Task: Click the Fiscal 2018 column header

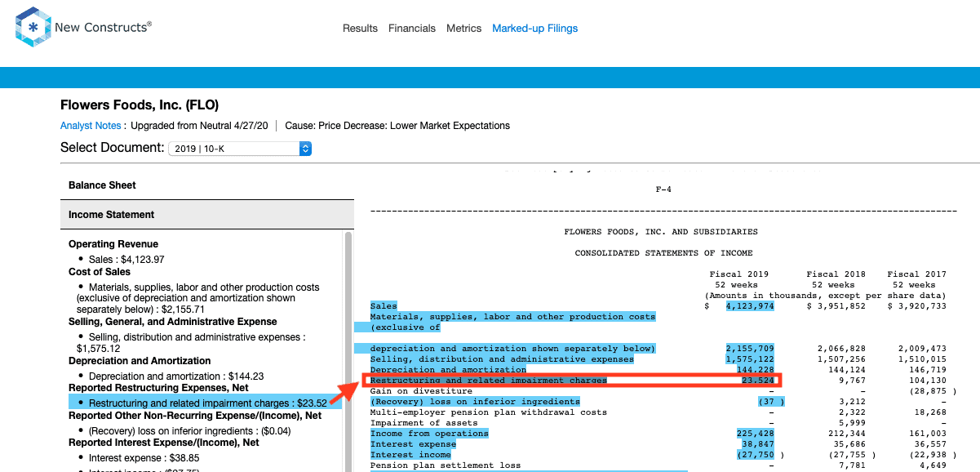Action: tap(836, 274)
